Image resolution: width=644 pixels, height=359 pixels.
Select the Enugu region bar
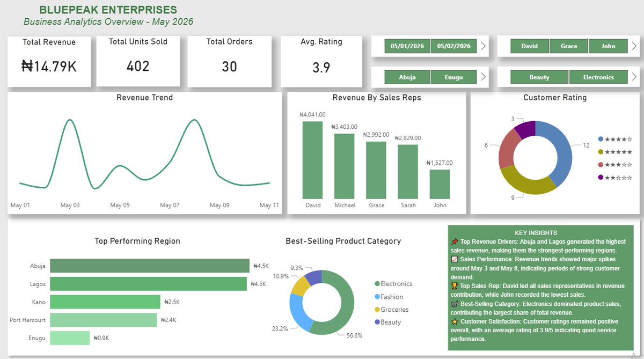70,338
